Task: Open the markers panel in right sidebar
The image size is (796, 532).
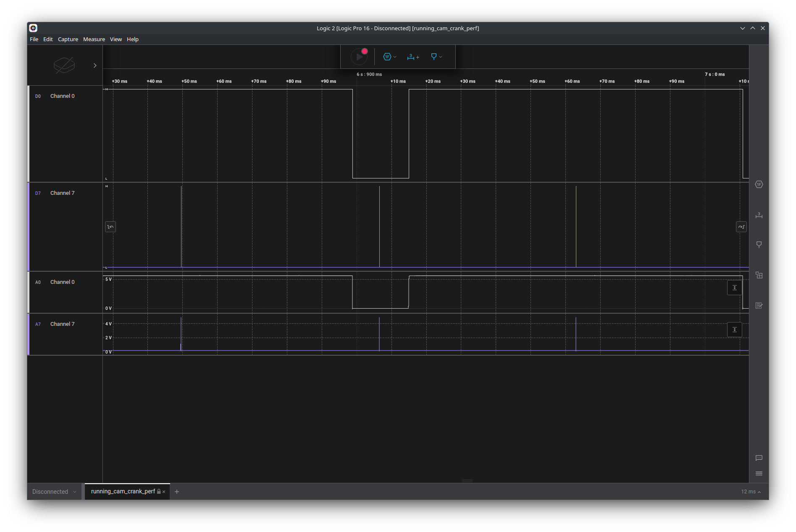Action: [759, 245]
